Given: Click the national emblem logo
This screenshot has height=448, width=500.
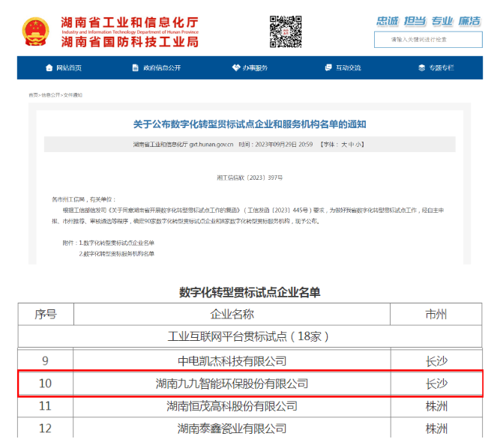Looking at the screenshot, I should [33, 31].
